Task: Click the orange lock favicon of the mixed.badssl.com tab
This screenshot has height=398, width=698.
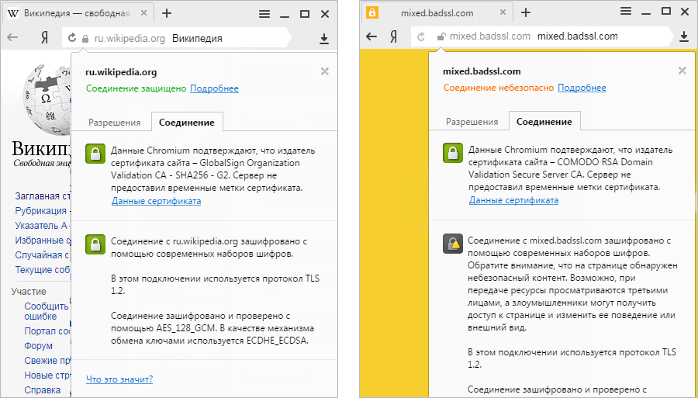Action: pyautogui.click(x=372, y=12)
